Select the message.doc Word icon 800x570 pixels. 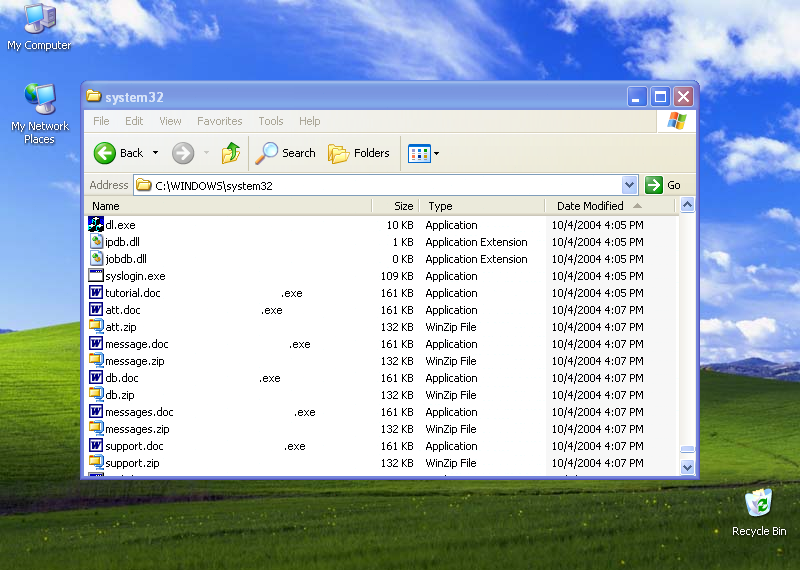coord(95,343)
